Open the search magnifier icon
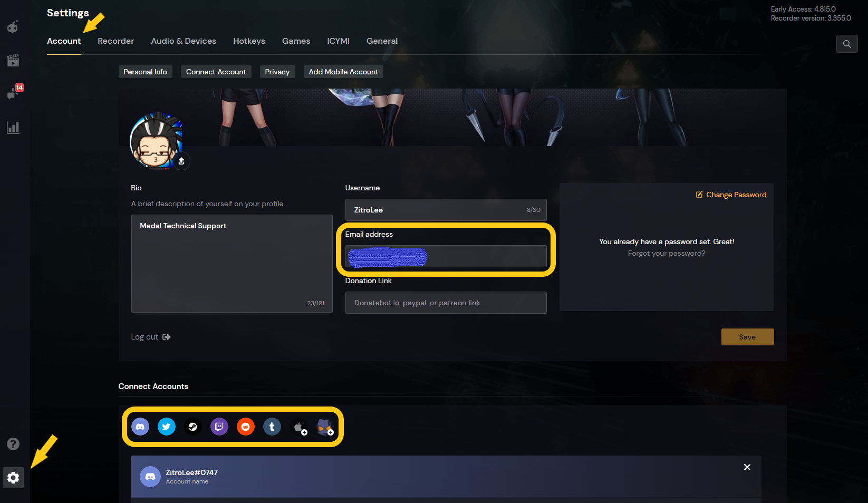The image size is (868, 503). 847,44
